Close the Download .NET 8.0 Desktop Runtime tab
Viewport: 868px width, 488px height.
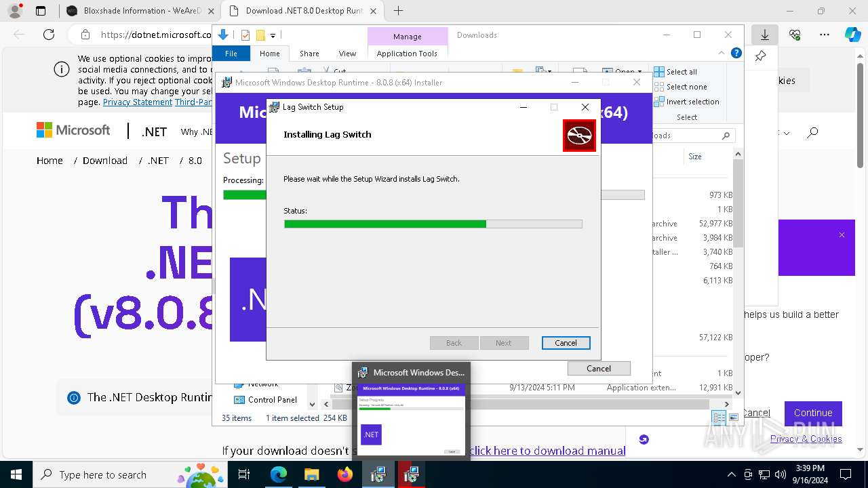click(374, 11)
